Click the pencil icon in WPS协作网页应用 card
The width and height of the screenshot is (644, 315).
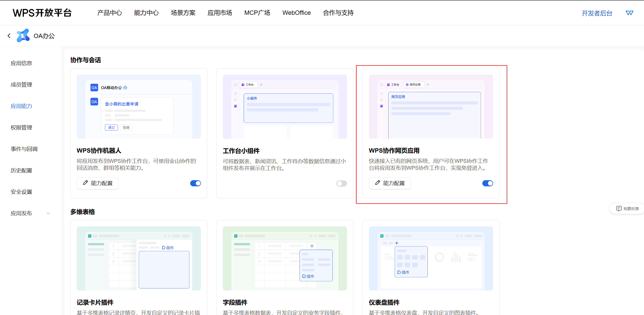(378, 183)
